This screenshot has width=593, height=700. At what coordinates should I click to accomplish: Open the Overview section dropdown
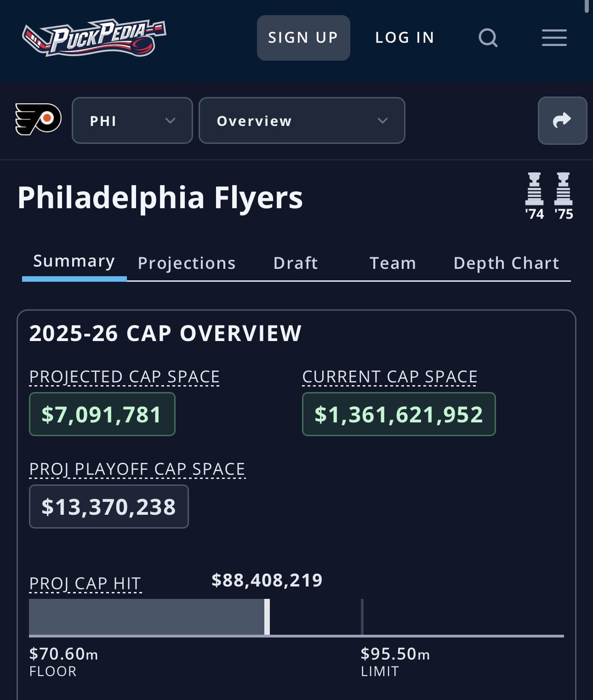click(302, 120)
